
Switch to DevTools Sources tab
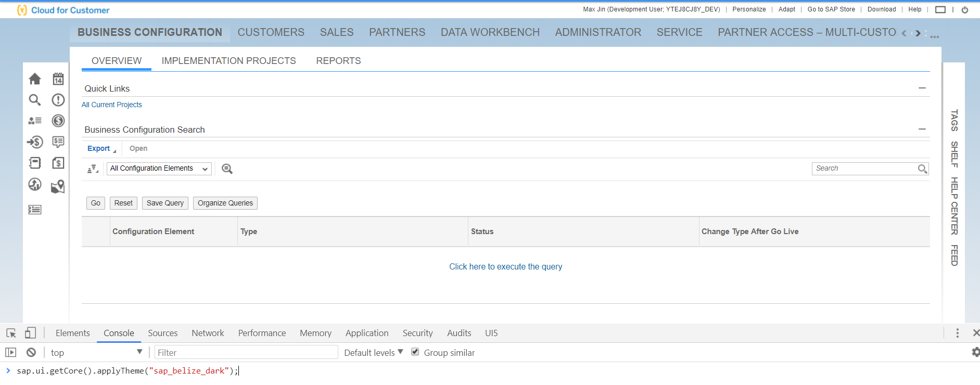[162, 333]
